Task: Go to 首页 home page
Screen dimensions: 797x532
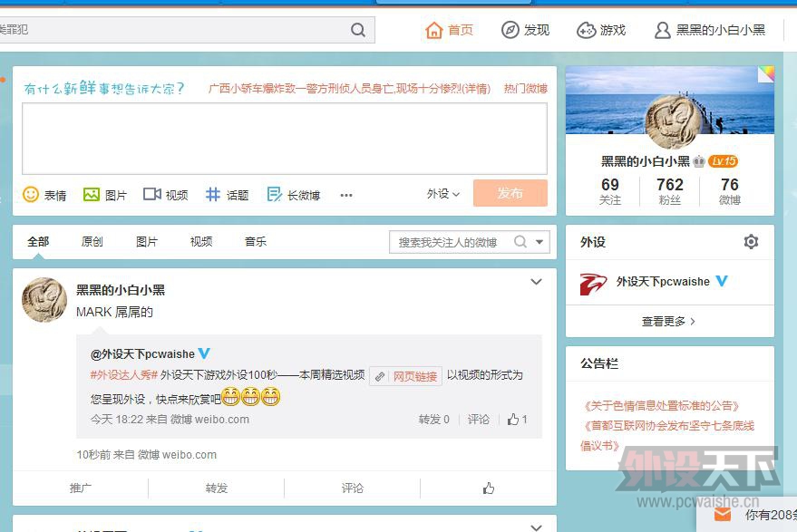Action: coord(450,30)
